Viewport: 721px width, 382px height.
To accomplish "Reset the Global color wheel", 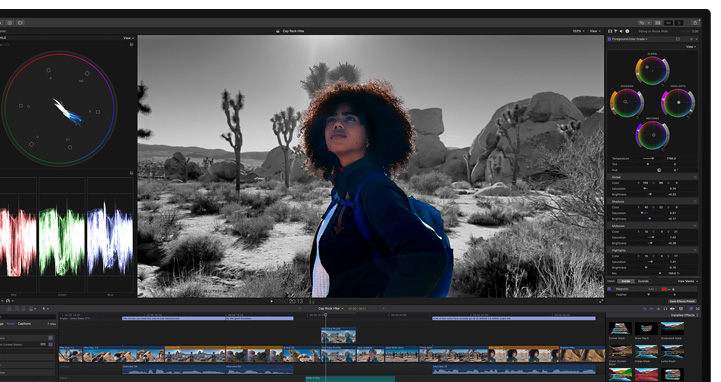I will coord(664,85).
